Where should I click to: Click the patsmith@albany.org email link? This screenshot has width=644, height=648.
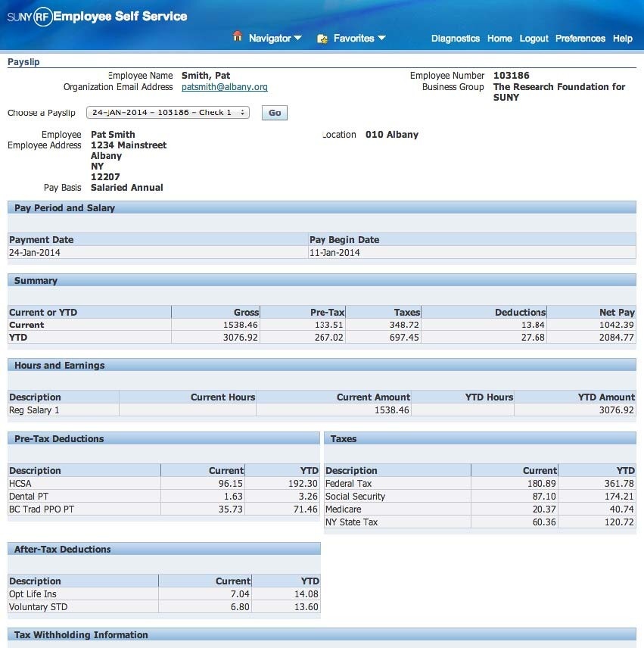pyautogui.click(x=224, y=87)
